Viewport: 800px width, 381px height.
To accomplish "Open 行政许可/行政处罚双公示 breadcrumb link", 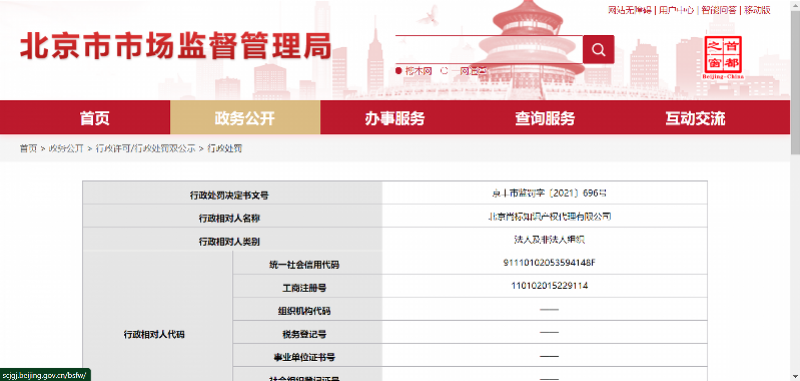I will pyautogui.click(x=145, y=148).
